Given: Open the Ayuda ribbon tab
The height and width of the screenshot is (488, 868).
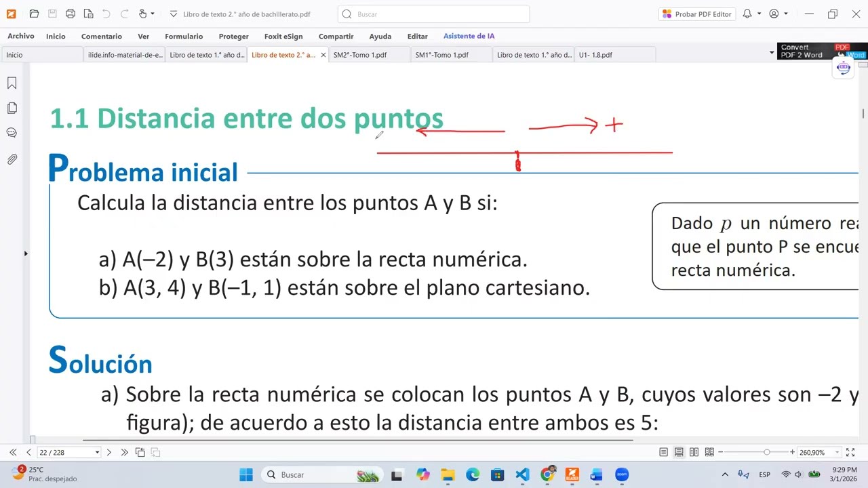Looking at the screenshot, I should click(380, 36).
